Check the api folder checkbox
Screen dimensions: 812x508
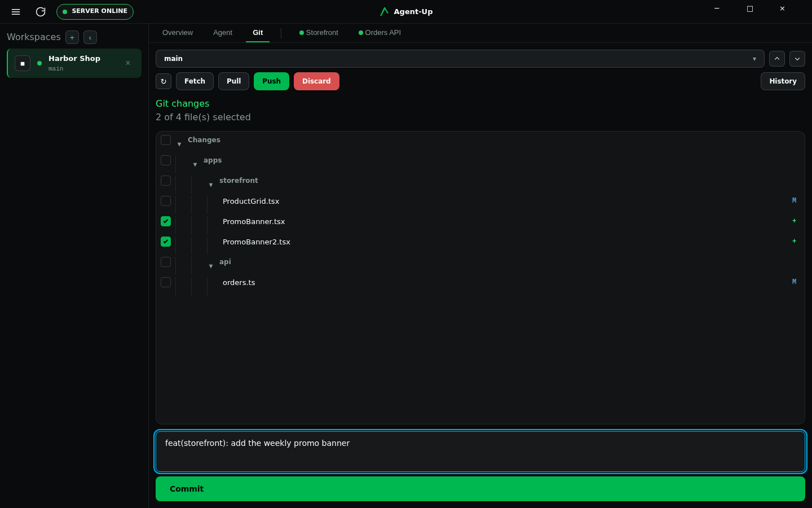166,262
